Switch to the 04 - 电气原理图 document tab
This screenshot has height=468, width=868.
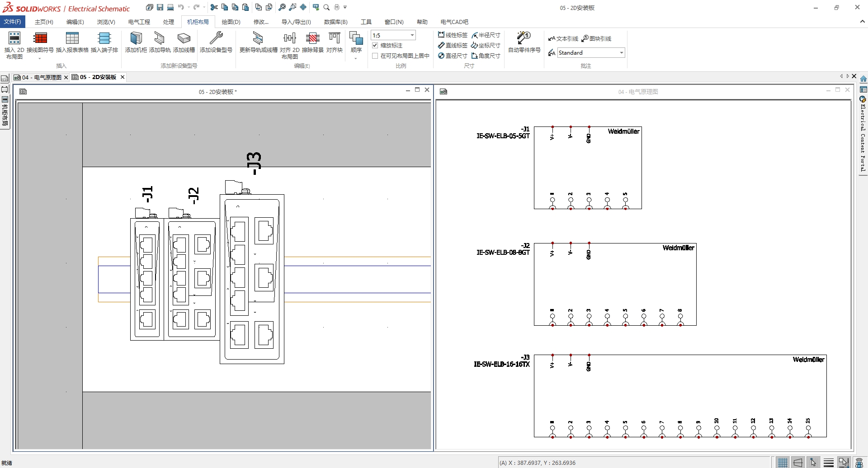tap(41, 77)
